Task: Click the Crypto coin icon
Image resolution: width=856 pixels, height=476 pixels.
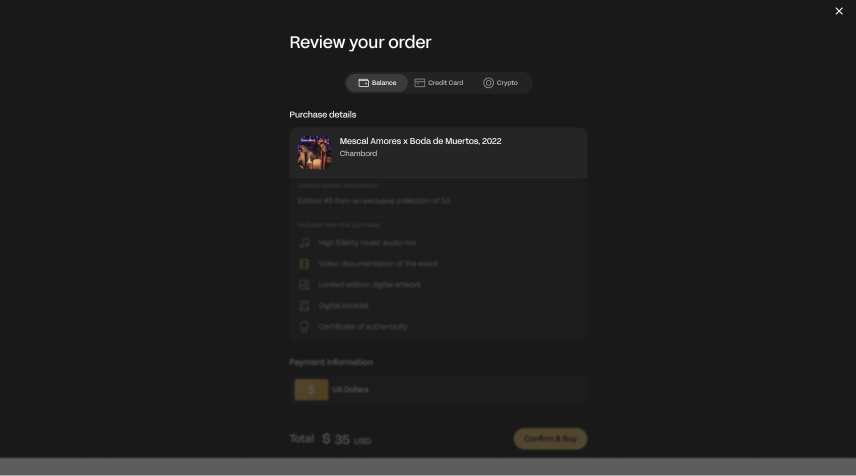Action: point(488,83)
